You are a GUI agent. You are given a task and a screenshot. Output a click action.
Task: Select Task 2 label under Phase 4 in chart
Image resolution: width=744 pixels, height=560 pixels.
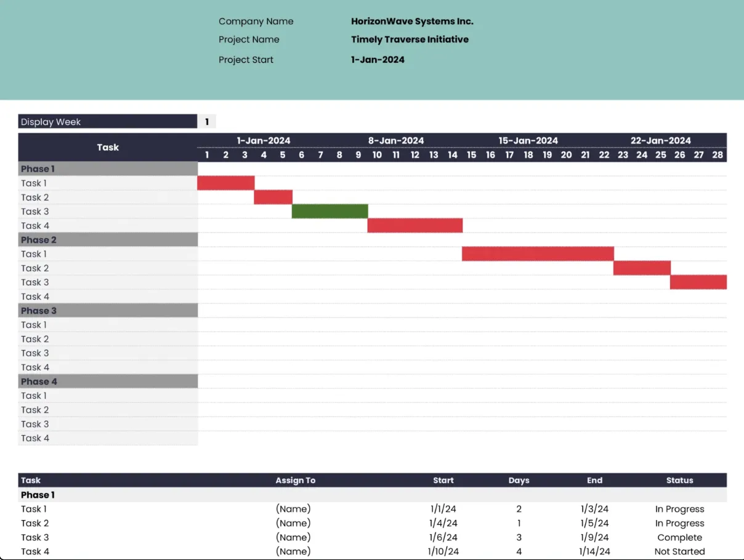pos(35,409)
